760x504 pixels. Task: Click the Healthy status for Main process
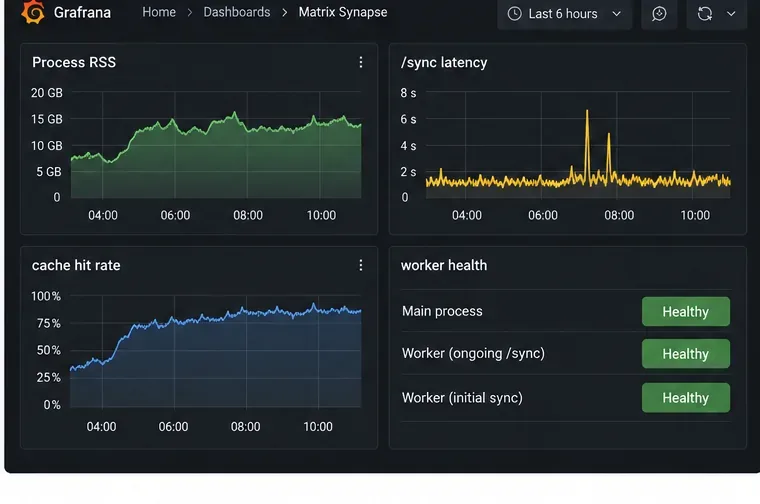685,312
